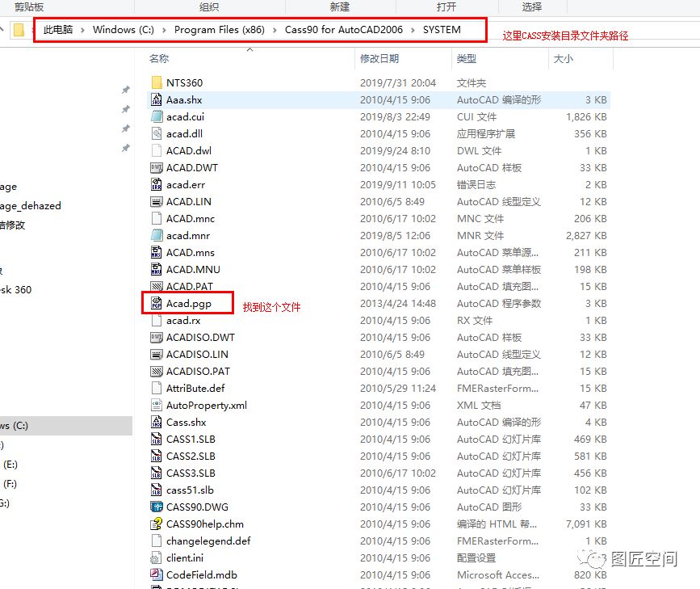
Task: Select the acad.rx file name
Action: point(183,321)
